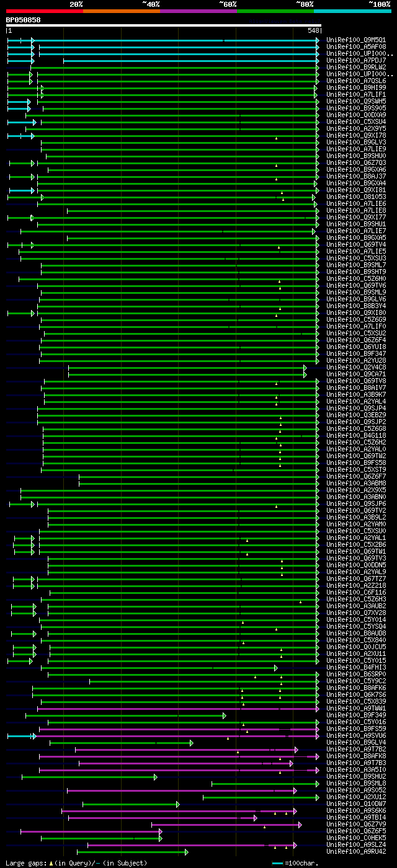Click UniRef100_O81053 label
397x868 pixels.
click(357, 197)
